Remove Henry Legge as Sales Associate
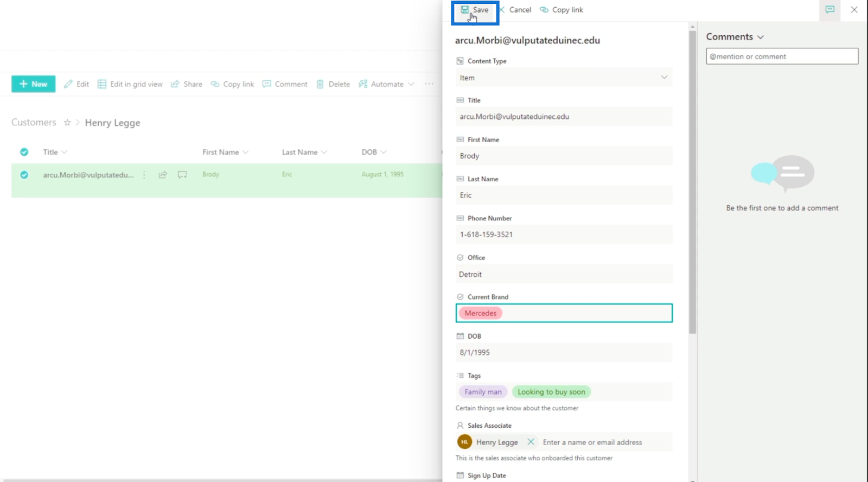 [x=531, y=442]
